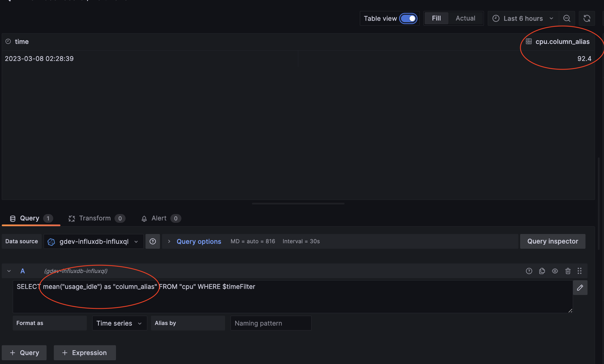Refresh the dashboard panel
Viewport: 604px width, 364px height.
tap(587, 18)
